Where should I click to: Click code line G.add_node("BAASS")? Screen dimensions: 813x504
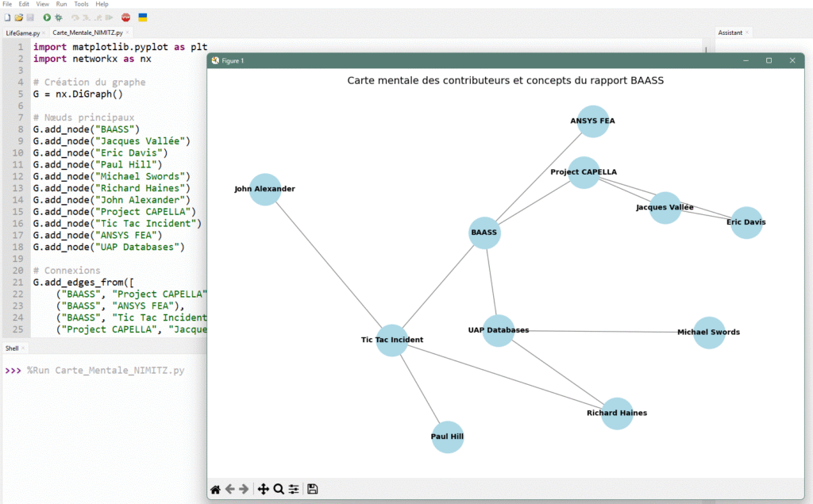tap(87, 129)
